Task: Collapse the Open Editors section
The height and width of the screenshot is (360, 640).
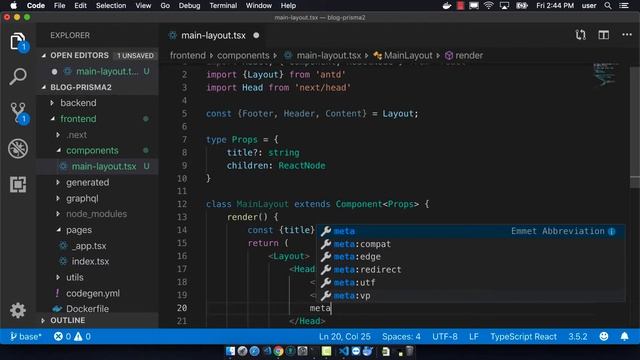Action: 44,55
